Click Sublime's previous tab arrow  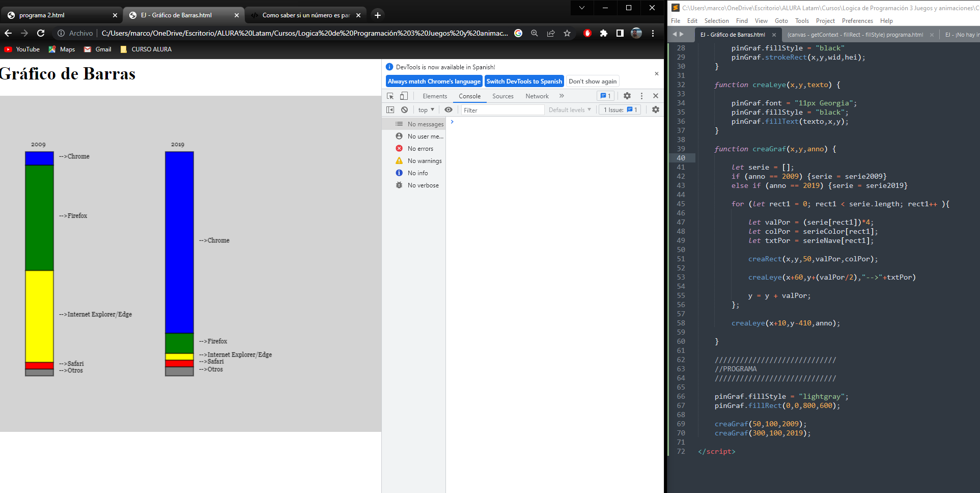(675, 34)
